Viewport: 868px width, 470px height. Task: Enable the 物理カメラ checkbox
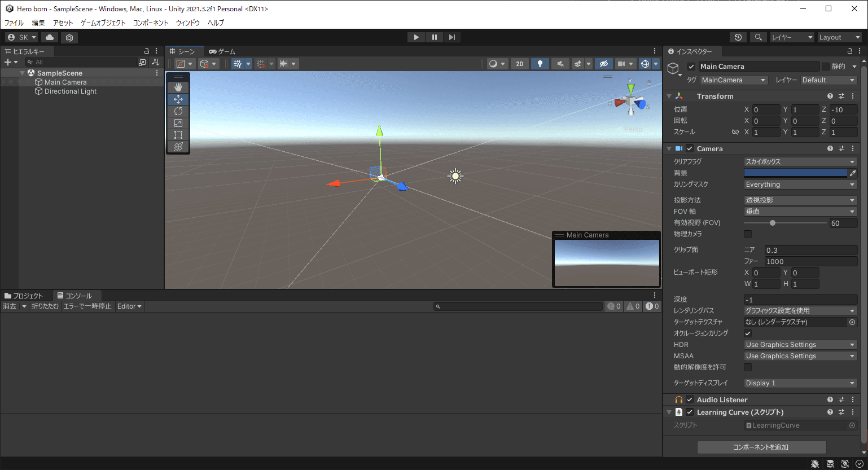(x=748, y=234)
